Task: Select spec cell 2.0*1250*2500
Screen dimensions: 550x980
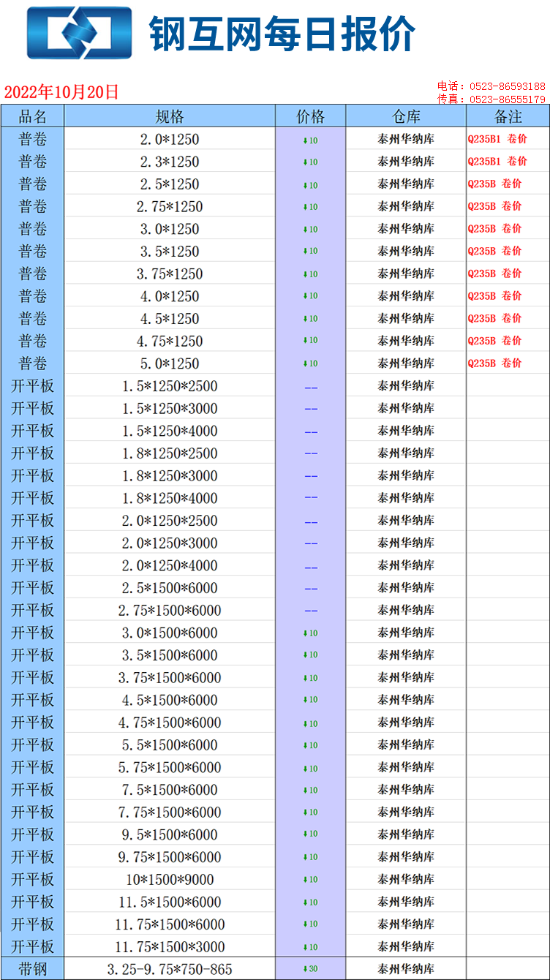Action: (x=170, y=521)
